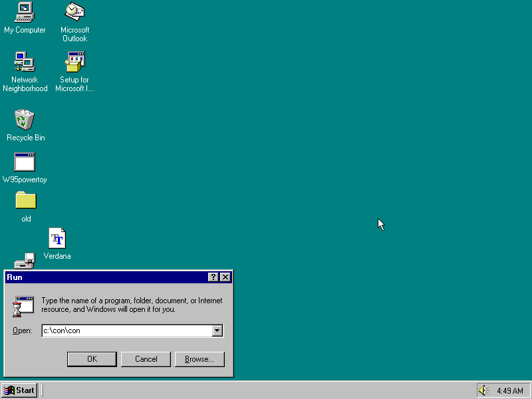Open the Run dialog's history dropdown
This screenshot has height=399, width=532.
(217, 331)
